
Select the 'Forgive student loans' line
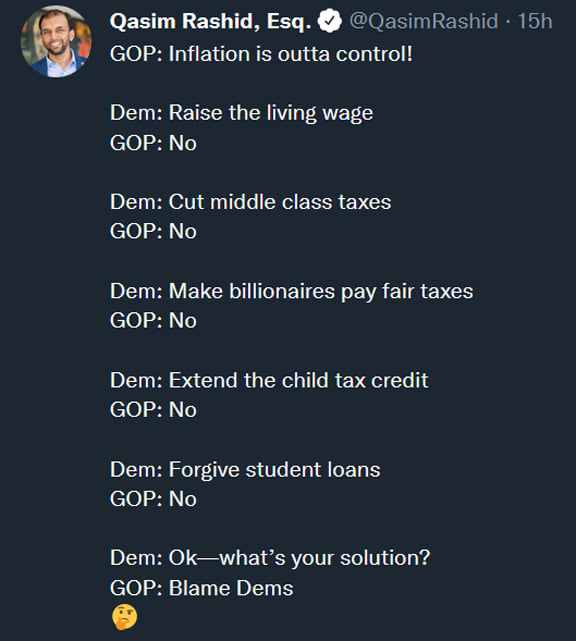click(245, 470)
